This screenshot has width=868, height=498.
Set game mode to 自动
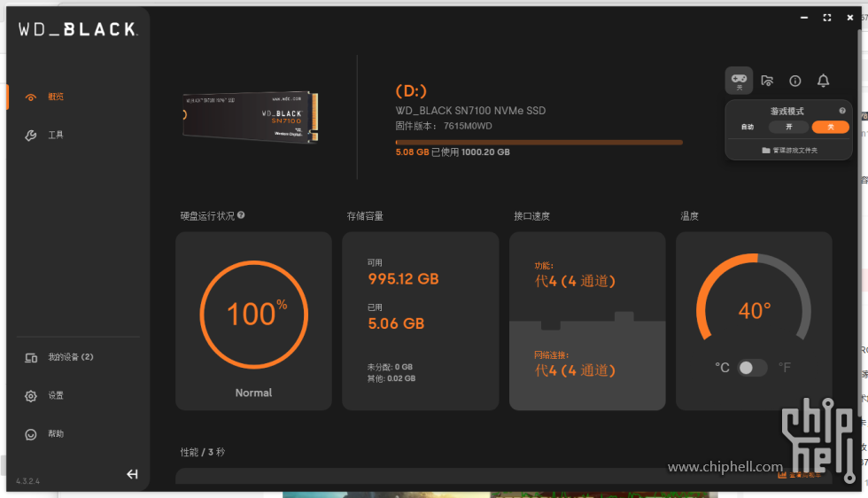pyautogui.click(x=748, y=127)
